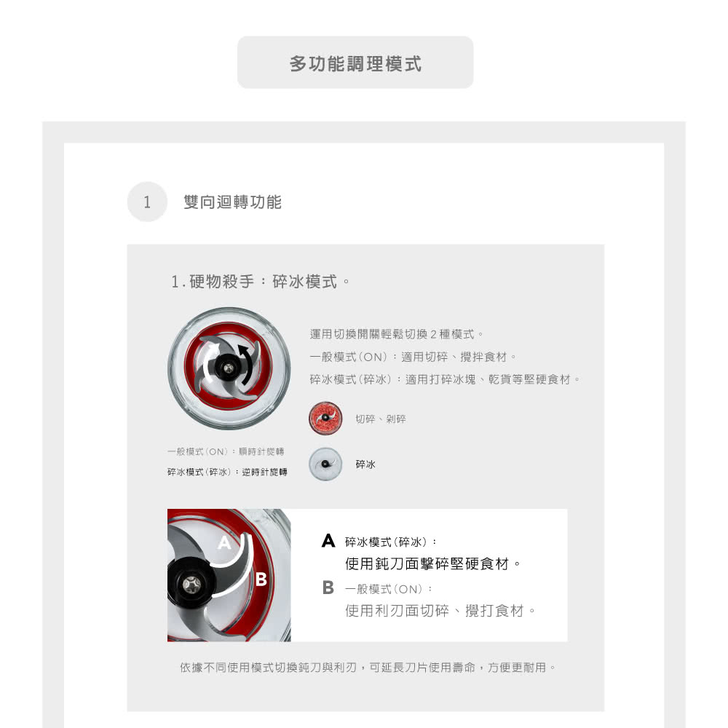Click the 硬物殺手:碎冰模式 subtitle
Image resolution: width=728 pixels, height=728 pixels.
(260, 281)
